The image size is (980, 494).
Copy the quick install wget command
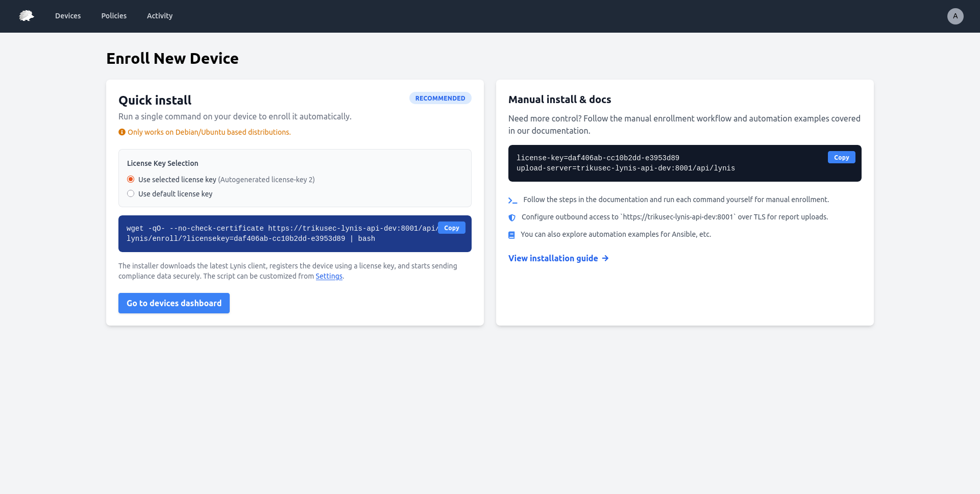[451, 228]
